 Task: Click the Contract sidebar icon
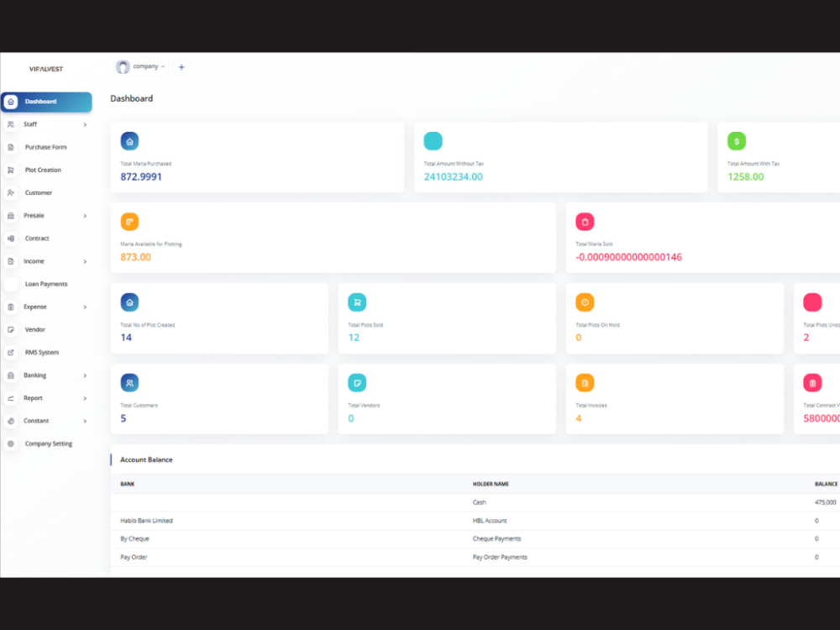(x=11, y=239)
